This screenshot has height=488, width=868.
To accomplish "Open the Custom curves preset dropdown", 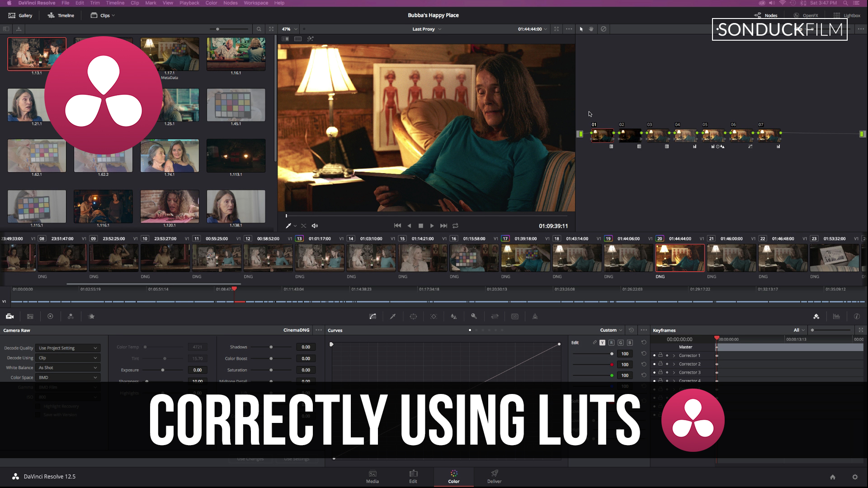I will click(x=609, y=330).
